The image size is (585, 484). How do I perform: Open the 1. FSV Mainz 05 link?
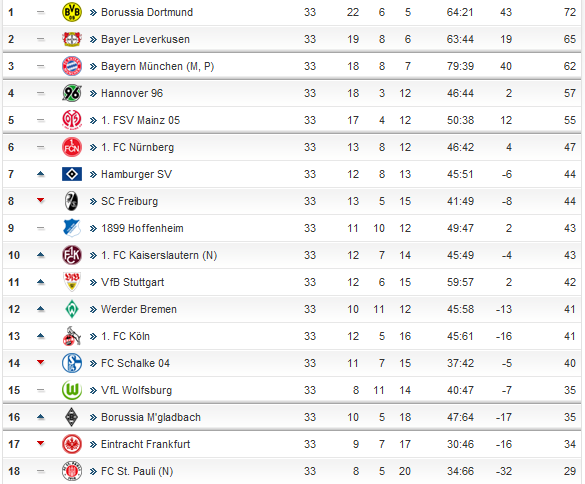click(x=140, y=120)
